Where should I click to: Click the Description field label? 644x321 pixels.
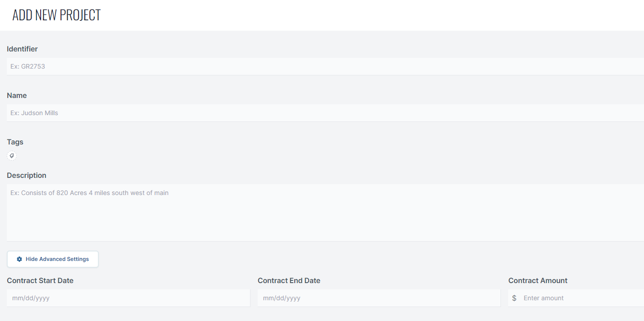(27, 175)
